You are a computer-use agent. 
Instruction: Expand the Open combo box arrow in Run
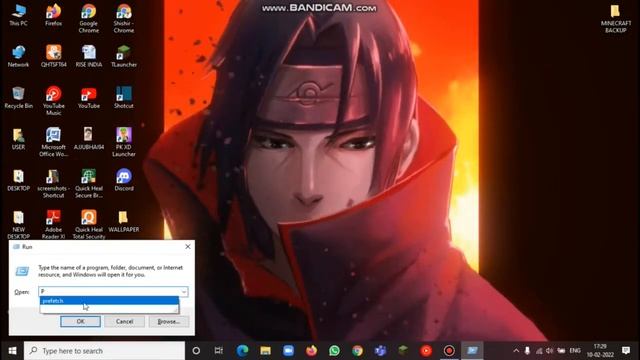pyautogui.click(x=184, y=291)
